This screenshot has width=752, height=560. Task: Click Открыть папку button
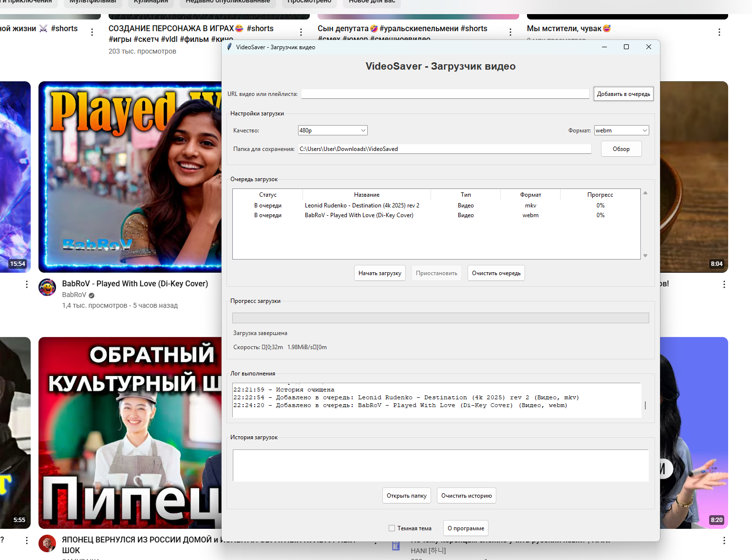[407, 496]
